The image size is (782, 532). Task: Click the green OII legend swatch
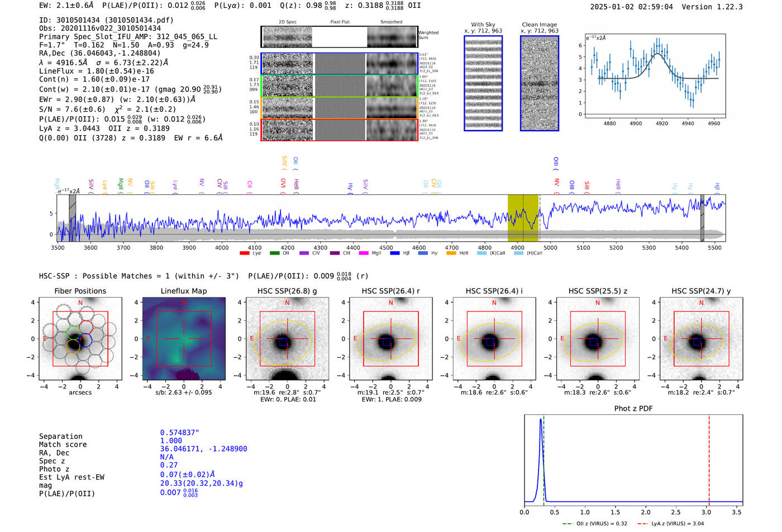click(x=274, y=253)
